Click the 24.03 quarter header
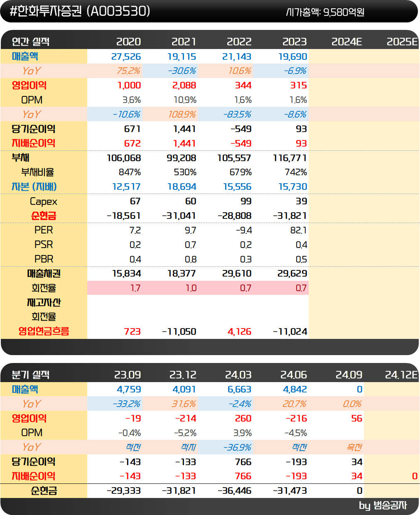This screenshot has width=420, height=515. coord(238,375)
